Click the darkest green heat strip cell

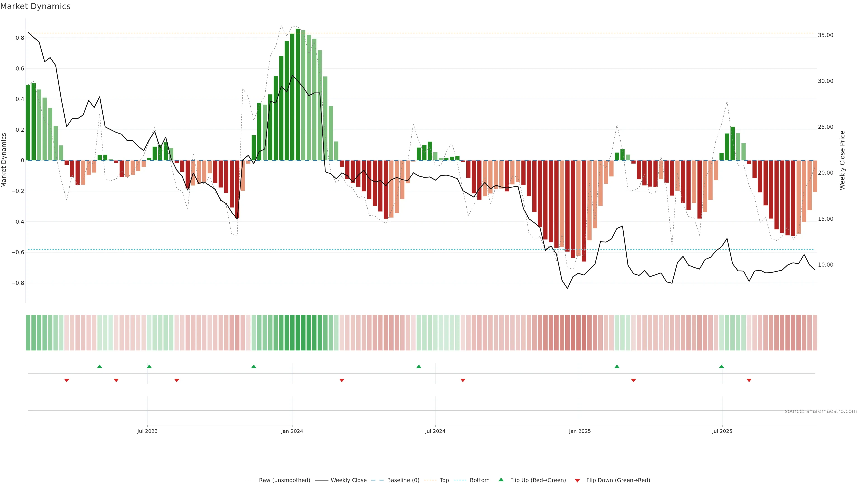[x=297, y=333]
